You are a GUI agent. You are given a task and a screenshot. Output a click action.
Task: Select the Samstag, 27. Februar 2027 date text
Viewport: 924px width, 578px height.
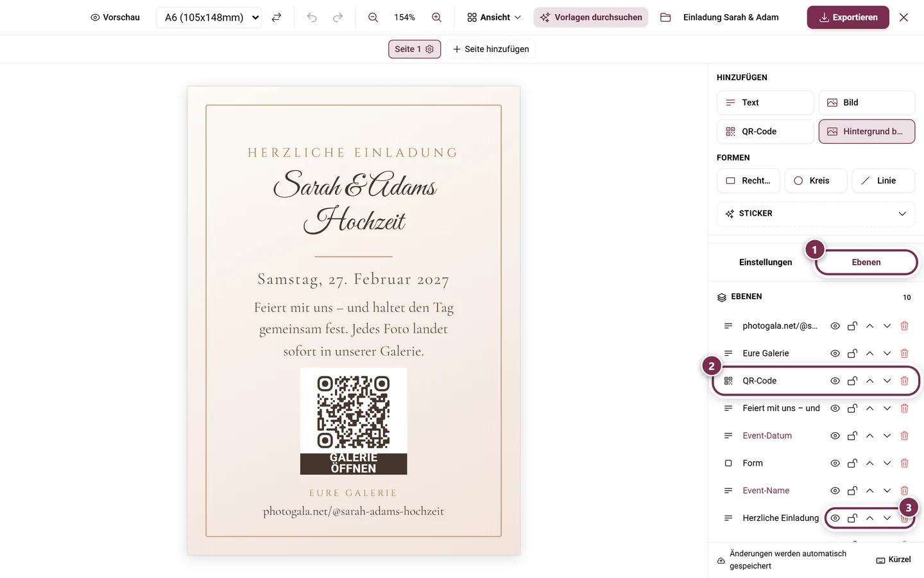(354, 279)
